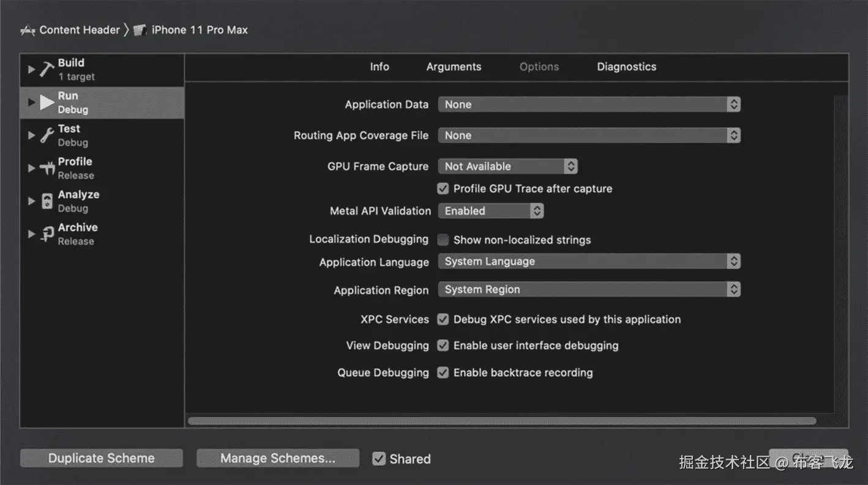
Task: Click the Manage Schemes... button
Action: [x=278, y=458]
